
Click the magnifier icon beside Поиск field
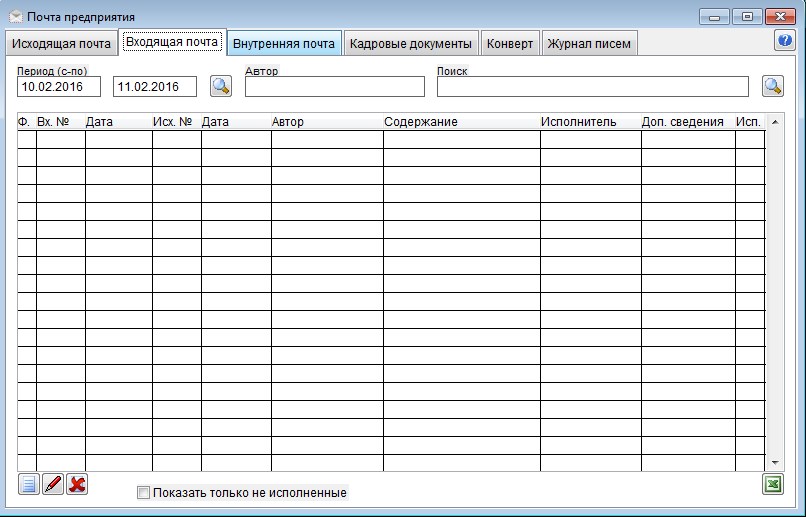click(x=773, y=86)
